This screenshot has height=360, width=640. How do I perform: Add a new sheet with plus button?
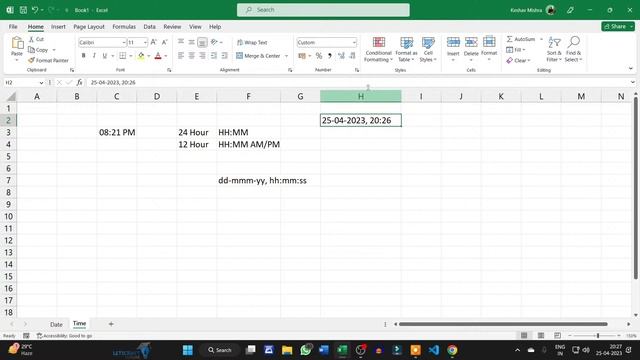pos(111,324)
